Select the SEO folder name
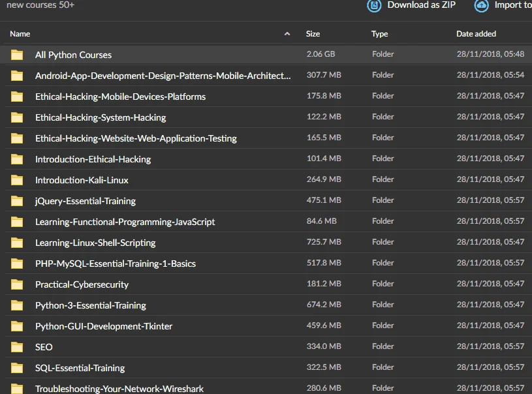 (44, 347)
